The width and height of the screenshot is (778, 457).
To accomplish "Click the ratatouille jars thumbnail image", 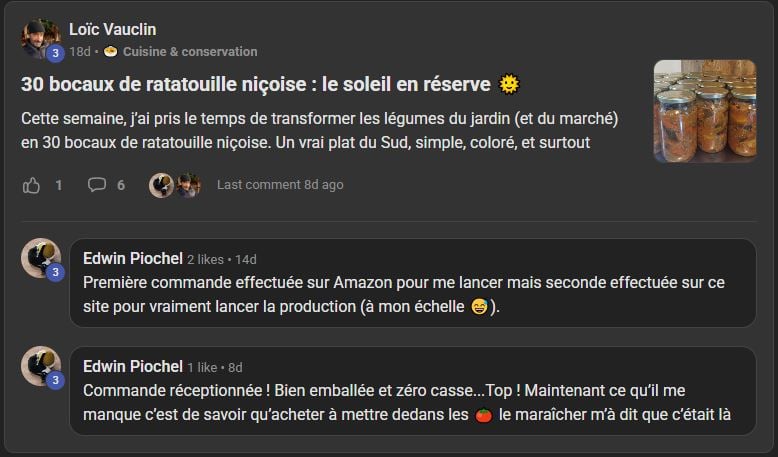I will 705,111.
